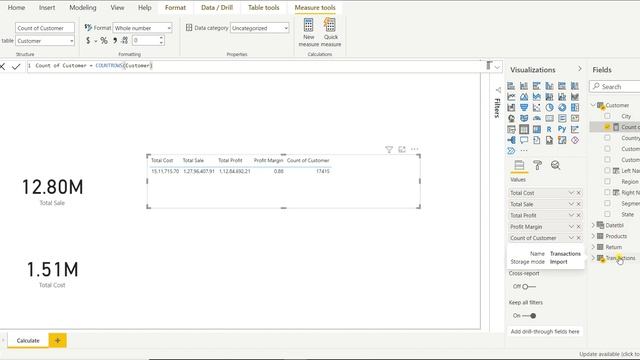
Task: Cancel formula edit with X icon
Action: click(2, 67)
